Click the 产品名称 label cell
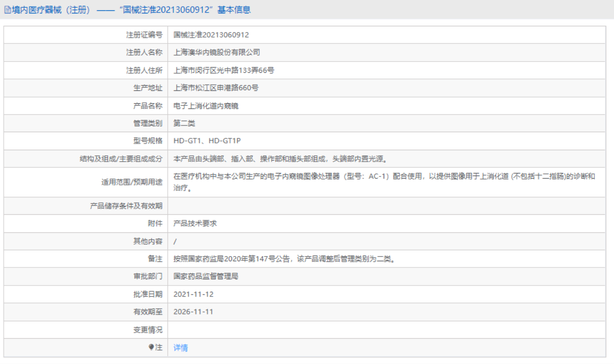The width and height of the screenshot is (614, 364). click(x=86, y=106)
